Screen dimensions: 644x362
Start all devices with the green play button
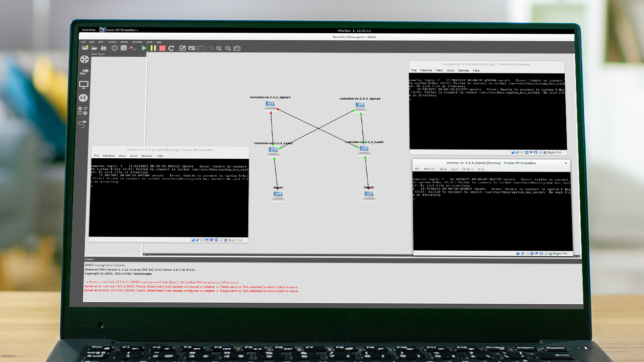tap(145, 48)
